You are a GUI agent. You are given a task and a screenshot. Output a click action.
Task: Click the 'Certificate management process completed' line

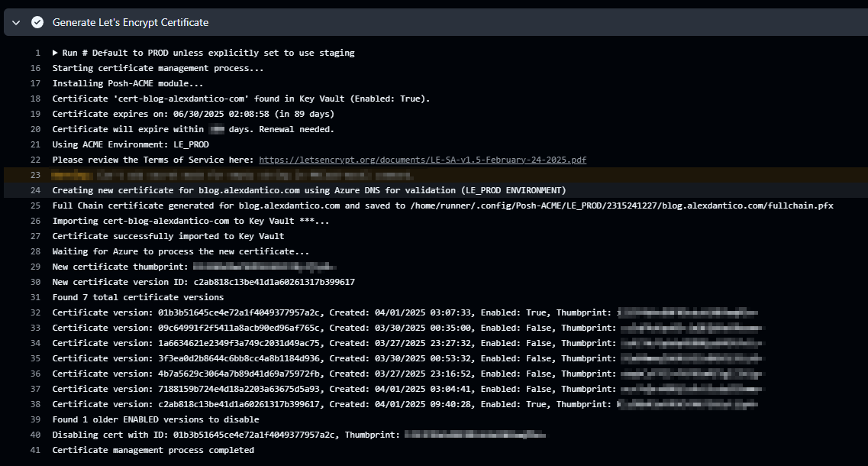coord(153,450)
